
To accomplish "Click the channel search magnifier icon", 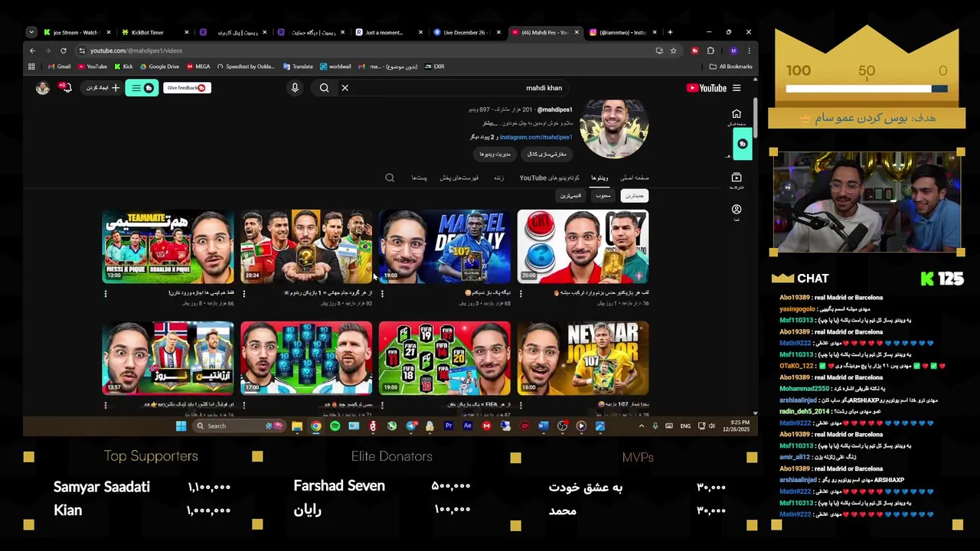I will (390, 178).
